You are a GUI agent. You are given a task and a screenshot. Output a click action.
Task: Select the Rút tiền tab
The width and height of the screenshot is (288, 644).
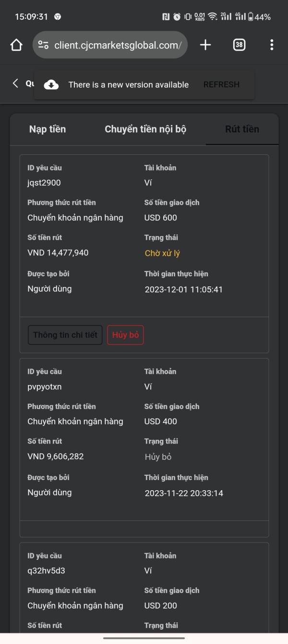pyautogui.click(x=242, y=129)
